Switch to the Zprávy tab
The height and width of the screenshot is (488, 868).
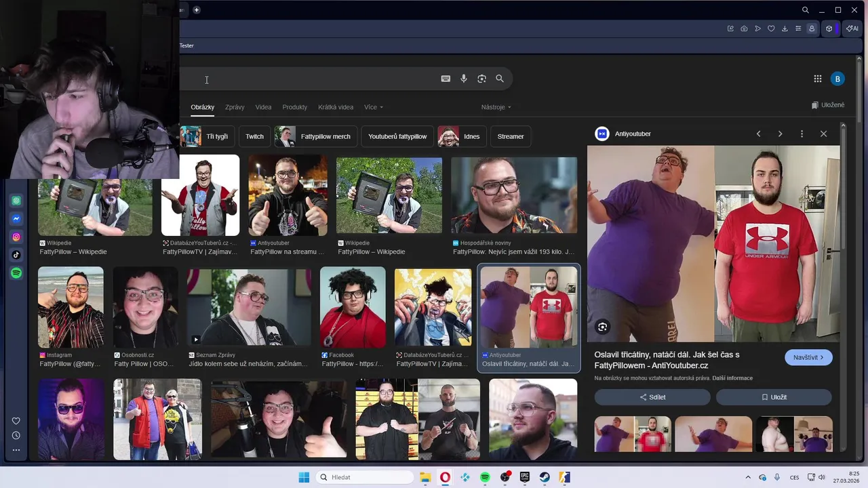235,107
